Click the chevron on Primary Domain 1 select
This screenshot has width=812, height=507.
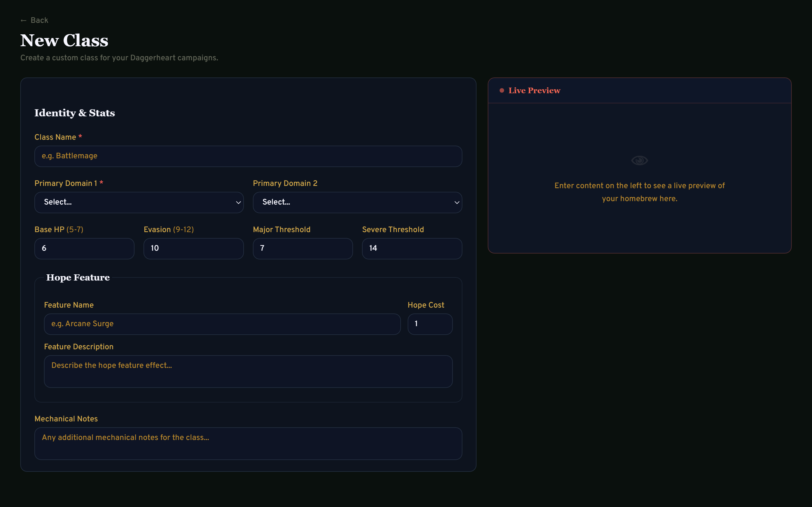[238, 203]
